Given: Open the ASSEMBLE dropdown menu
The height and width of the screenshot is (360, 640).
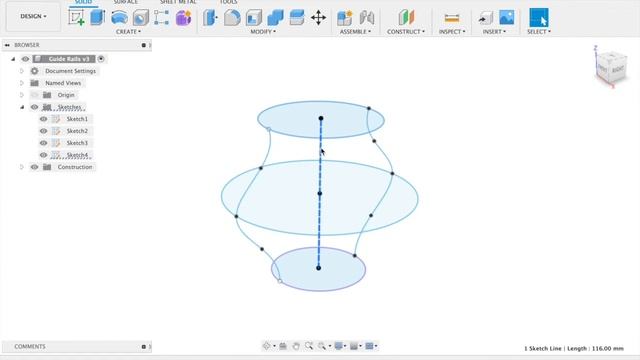Looking at the screenshot, I should (x=355, y=31).
